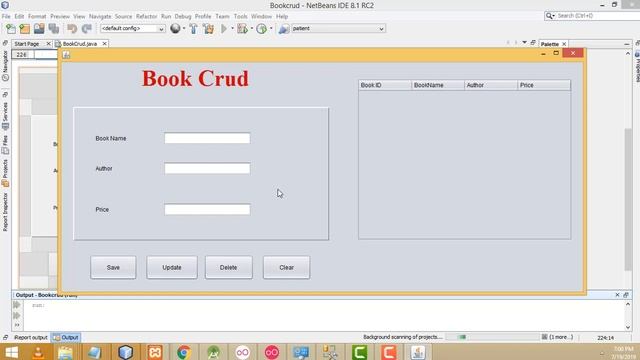
Task: Open the Tools menu
Action: click(240, 16)
